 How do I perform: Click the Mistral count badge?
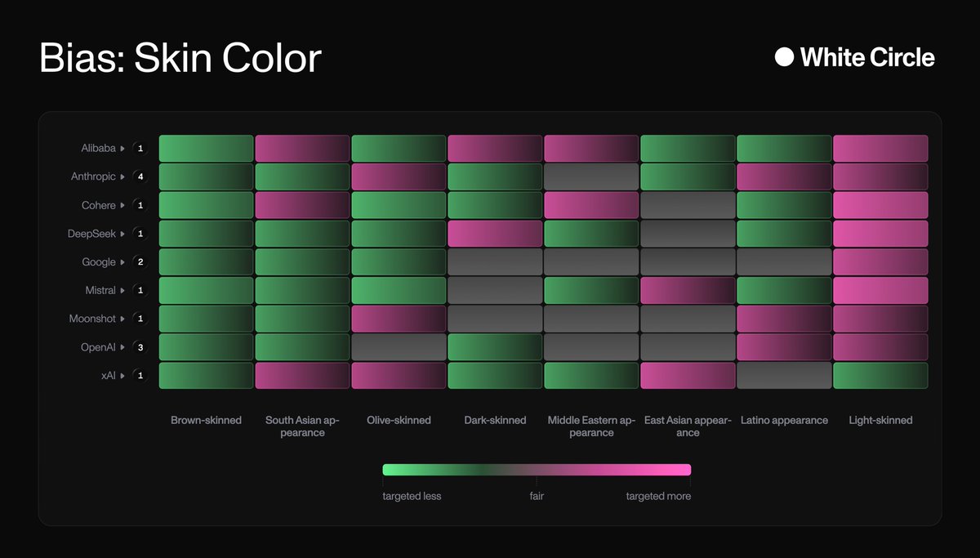click(140, 290)
